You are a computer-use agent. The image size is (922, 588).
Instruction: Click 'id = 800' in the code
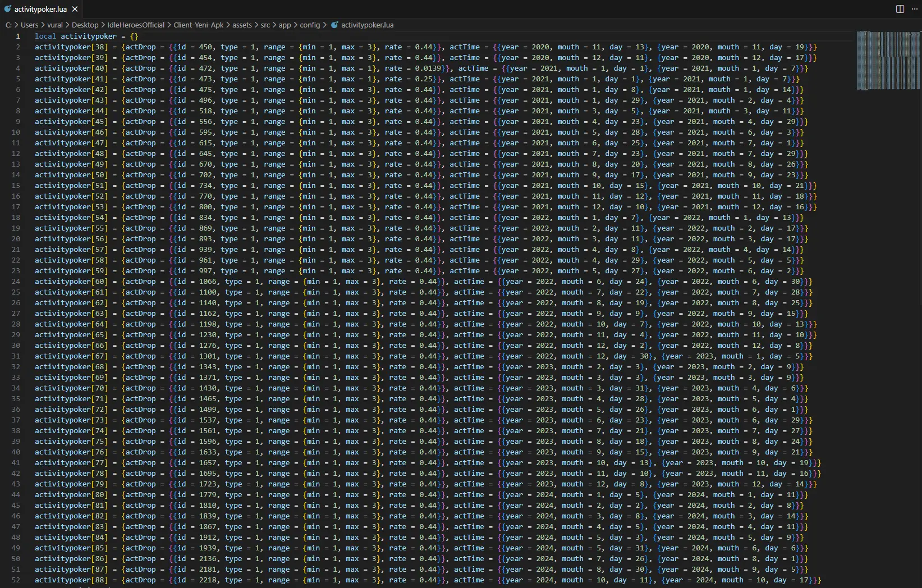194,207
